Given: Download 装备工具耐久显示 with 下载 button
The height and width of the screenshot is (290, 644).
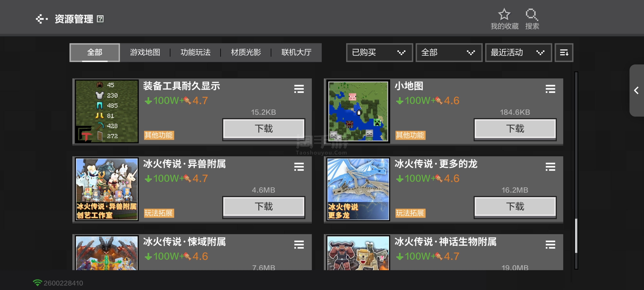Looking at the screenshot, I should tap(264, 129).
